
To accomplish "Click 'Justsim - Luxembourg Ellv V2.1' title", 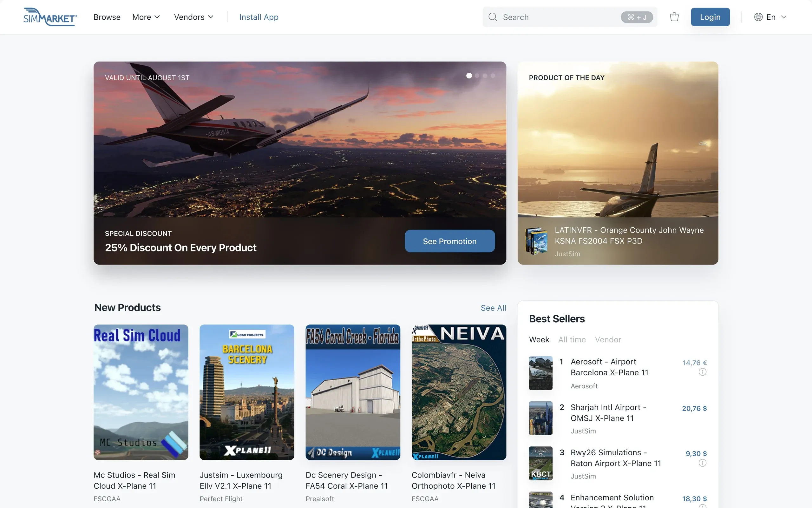I will 241,480.
